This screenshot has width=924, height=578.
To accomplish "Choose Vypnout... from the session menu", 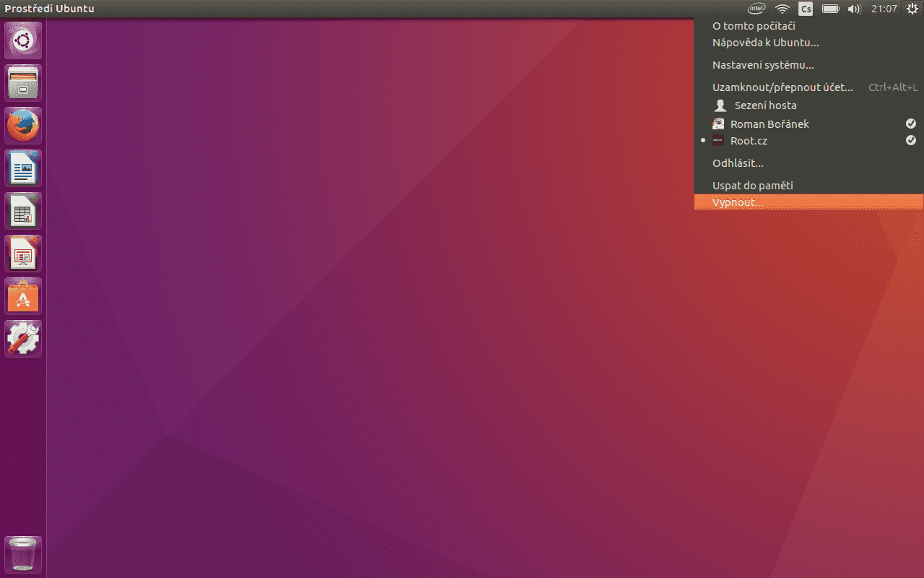I will 737,202.
